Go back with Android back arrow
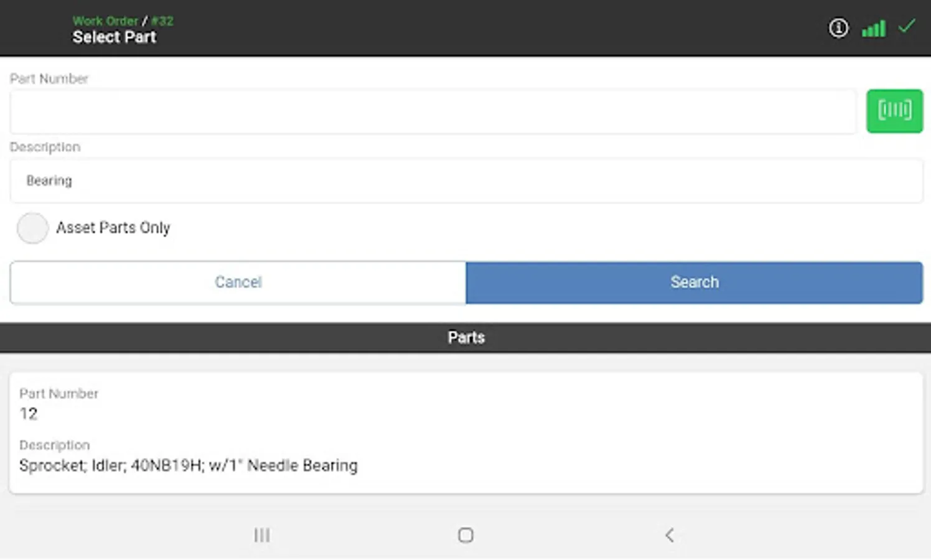 (670, 535)
